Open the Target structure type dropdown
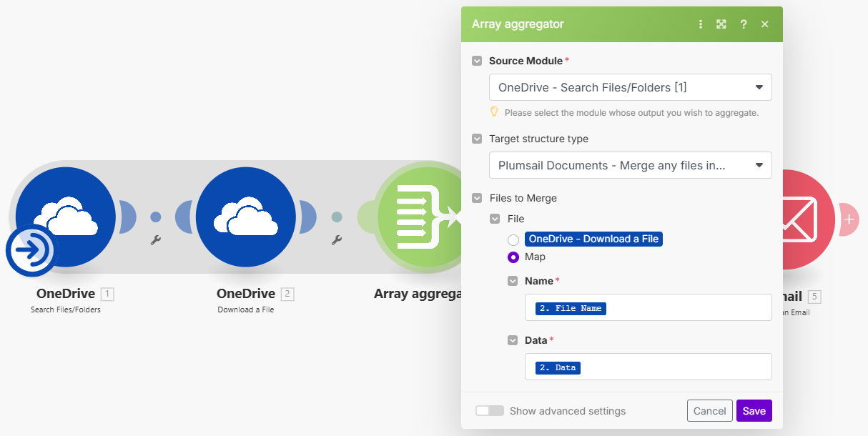Viewport: 868px width, 436px height. pyautogui.click(x=631, y=165)
